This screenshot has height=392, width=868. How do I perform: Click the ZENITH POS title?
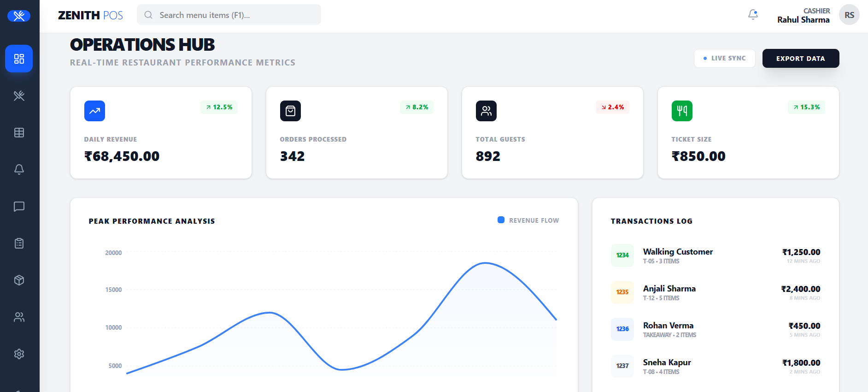[x=90, y=15]
